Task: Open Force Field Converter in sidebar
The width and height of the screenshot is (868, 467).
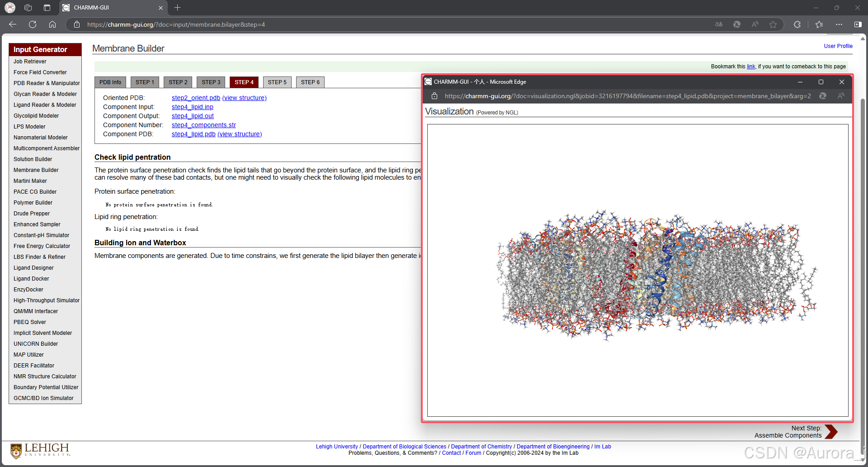Action: pyautogui.click(x=40, y=72)
